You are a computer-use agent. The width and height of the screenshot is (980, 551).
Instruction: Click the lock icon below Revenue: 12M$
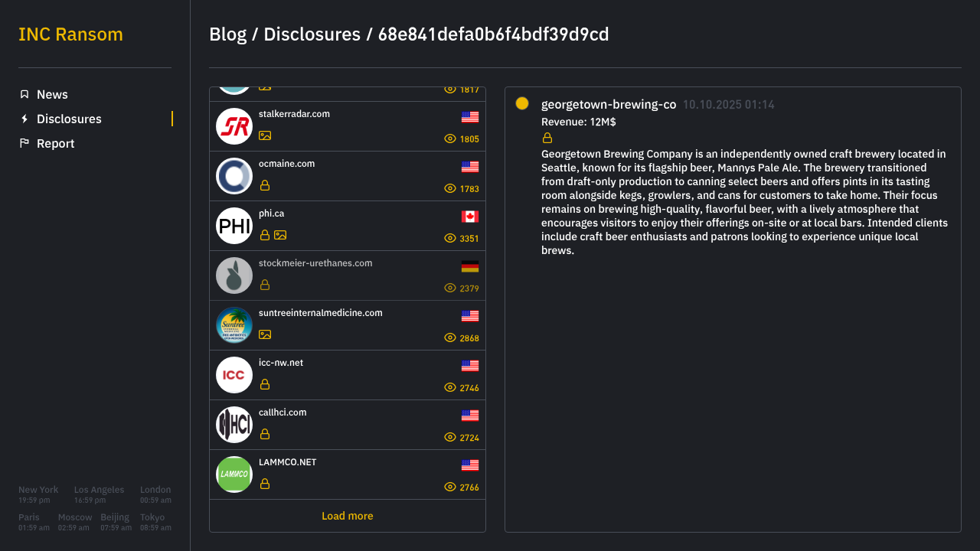tap(547, 138)
